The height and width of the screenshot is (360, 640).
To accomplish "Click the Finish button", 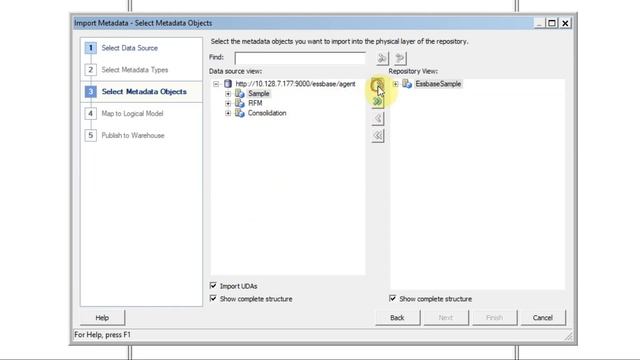I will (494, 318).
